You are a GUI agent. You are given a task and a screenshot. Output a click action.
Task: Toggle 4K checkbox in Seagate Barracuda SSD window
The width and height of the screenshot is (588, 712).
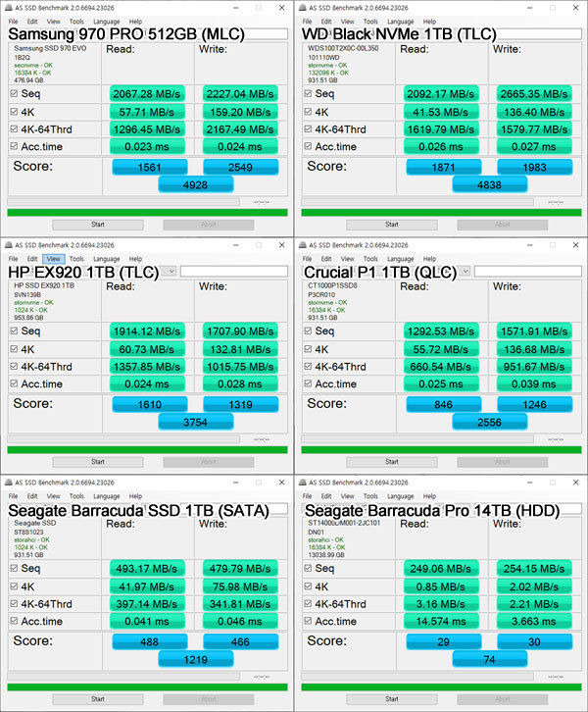[x=14, y=586]
